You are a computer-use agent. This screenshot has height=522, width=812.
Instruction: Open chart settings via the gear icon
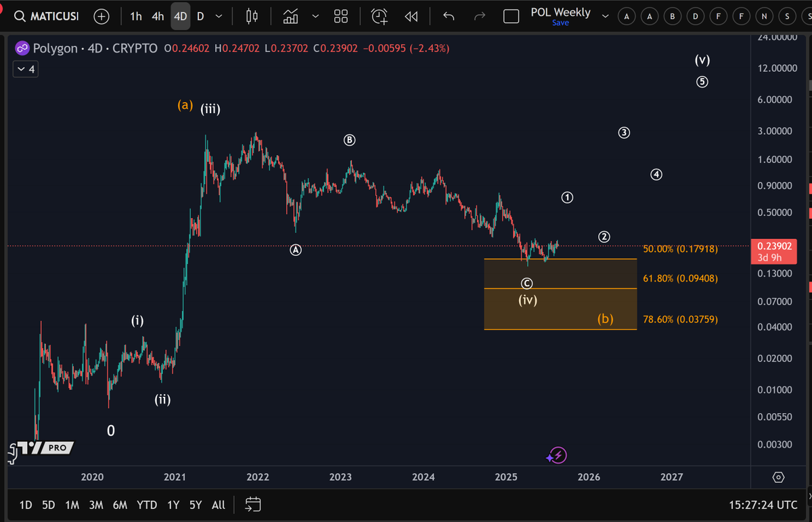pos(778,477)
